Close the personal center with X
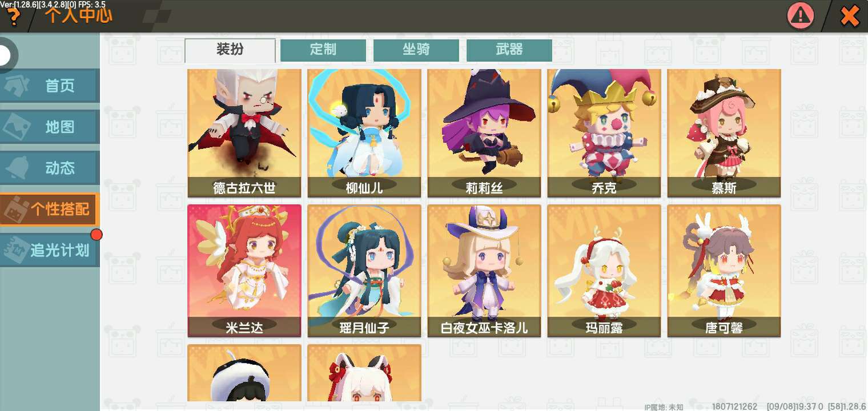This screenshot has width=868, height=411. tap(850, 16)
